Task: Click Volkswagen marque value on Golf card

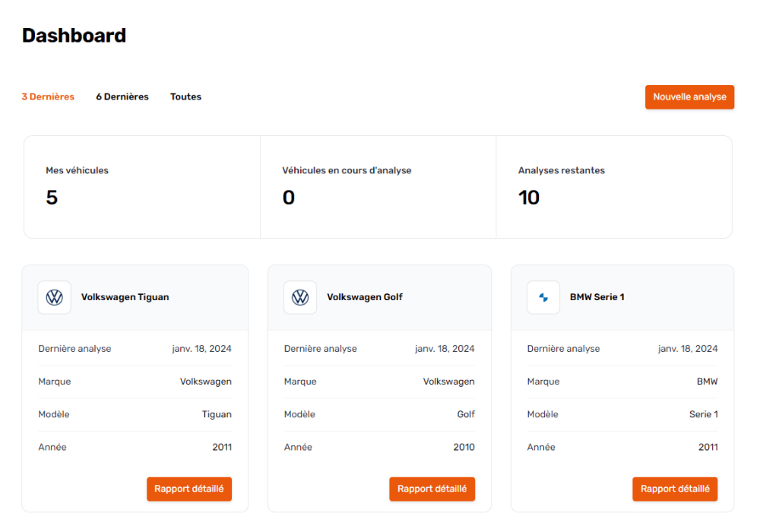Action: point(449,382)
